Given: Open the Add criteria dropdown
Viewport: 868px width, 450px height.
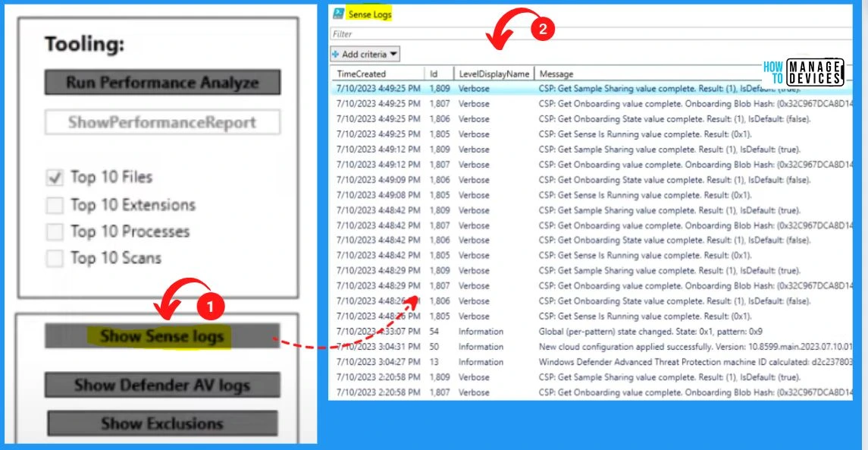Looking at the screenshot, I should 365,55.
